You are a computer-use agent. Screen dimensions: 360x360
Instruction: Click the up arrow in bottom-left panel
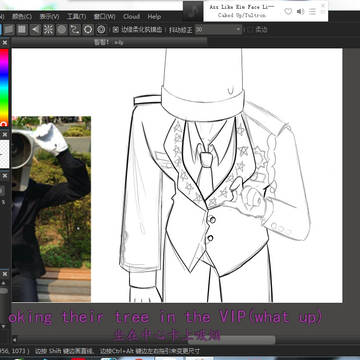(x=4, y=283)
